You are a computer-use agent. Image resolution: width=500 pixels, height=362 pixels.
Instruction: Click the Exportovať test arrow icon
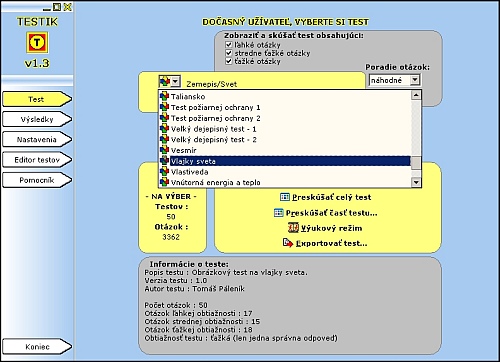(x=288, y=243)
